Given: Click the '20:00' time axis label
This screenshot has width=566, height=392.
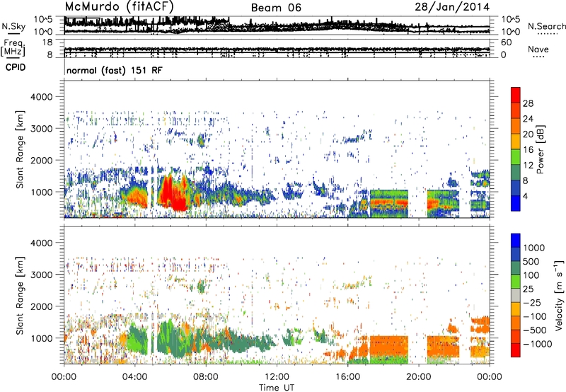Looking at the screenshot, I should click(x=418, y=377).
